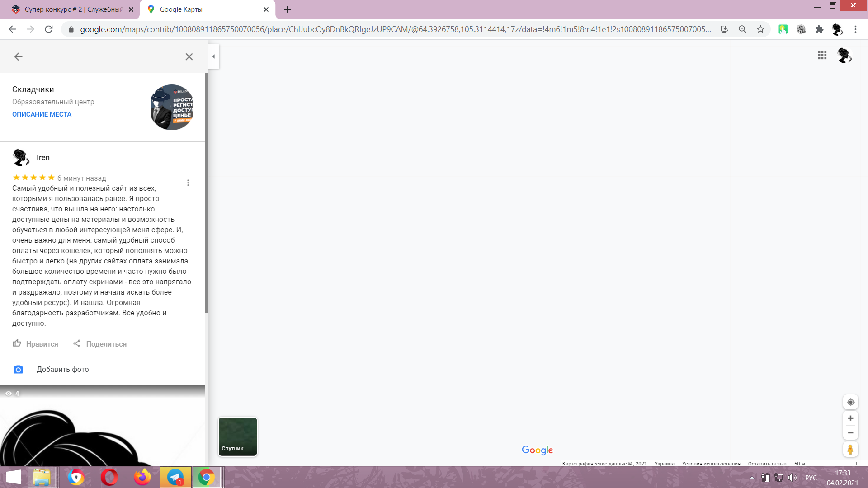
Task: Switch to the Спутник satellite layer
Action: (x=238, y=436)
